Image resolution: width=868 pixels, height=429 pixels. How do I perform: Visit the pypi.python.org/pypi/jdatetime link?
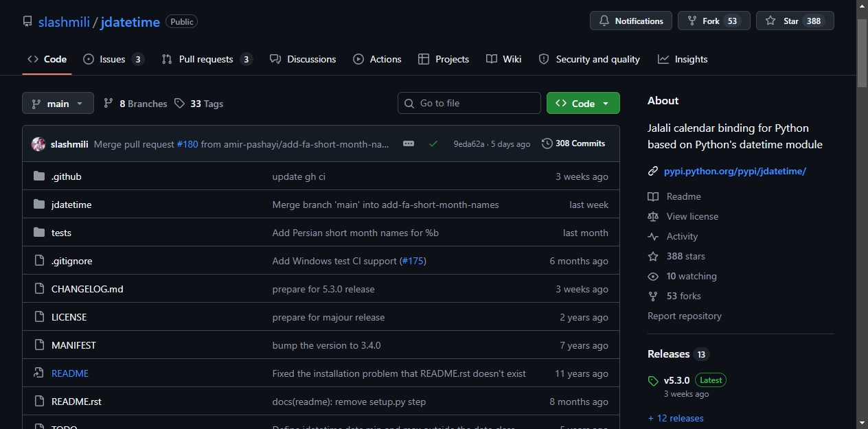[735, 171]
